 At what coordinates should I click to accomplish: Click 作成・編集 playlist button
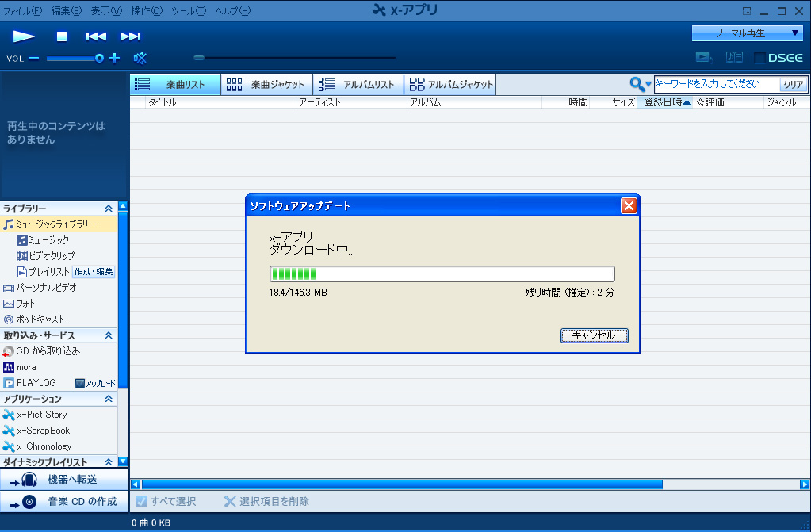pyautogui.click(x=94, y=272)
